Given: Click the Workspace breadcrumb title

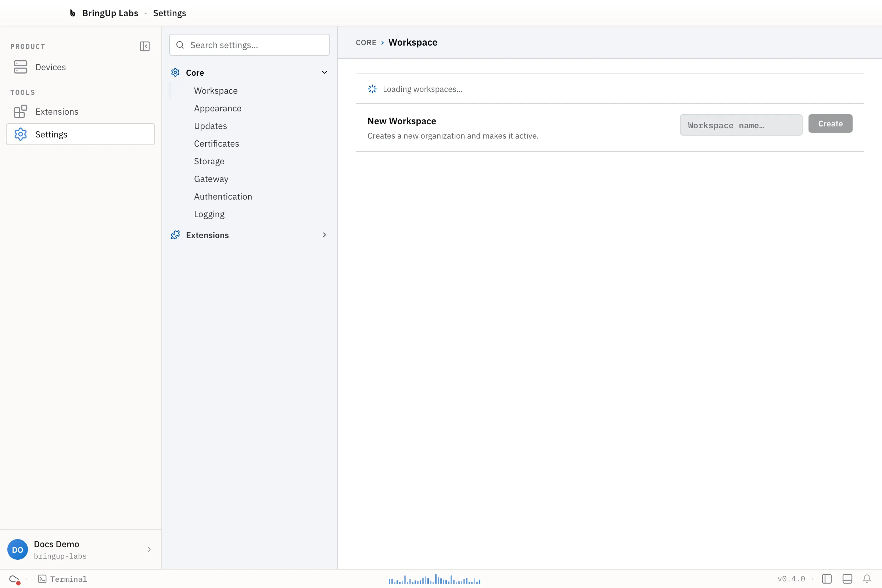Looking at the screenshot, I should tap(413, 42).
